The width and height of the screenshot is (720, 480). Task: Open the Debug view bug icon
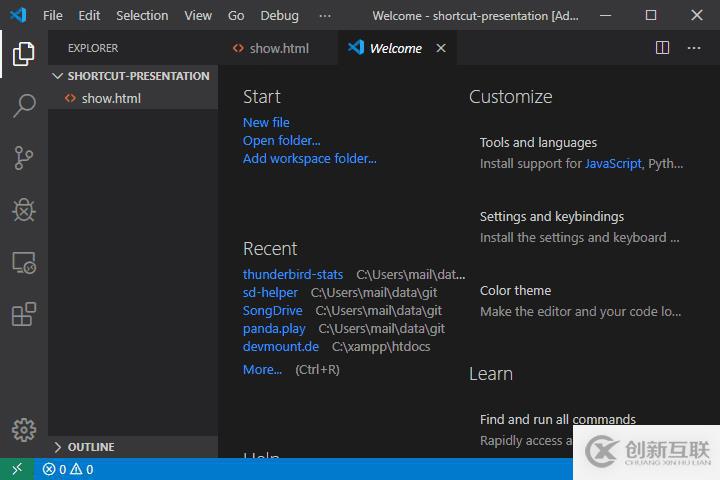click(24, 210)
